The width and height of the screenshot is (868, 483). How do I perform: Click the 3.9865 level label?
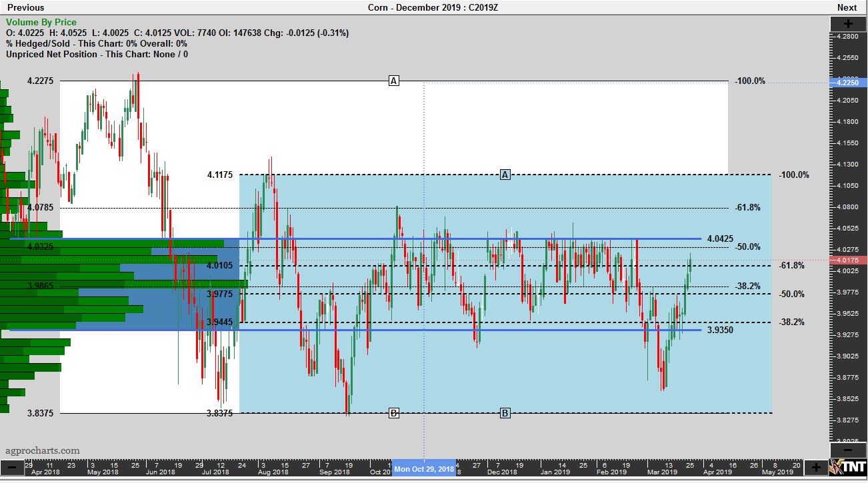pyautogui.click(x=40, y=285)
